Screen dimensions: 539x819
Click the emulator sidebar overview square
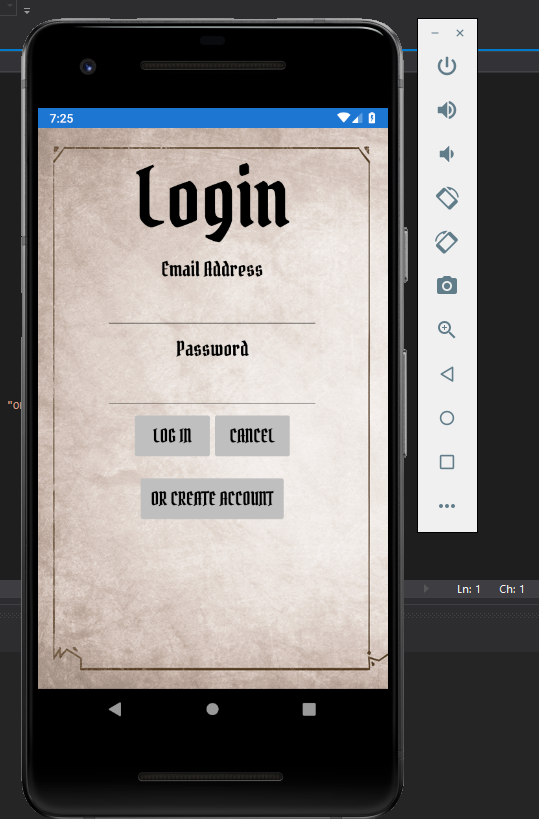447,462
